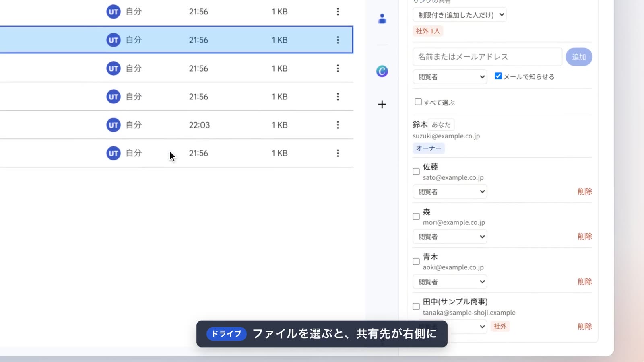Screen dimensions: 644x362
Task: Change role dropdown under aoki@example.co.jp
Action: tap(450, 282)
